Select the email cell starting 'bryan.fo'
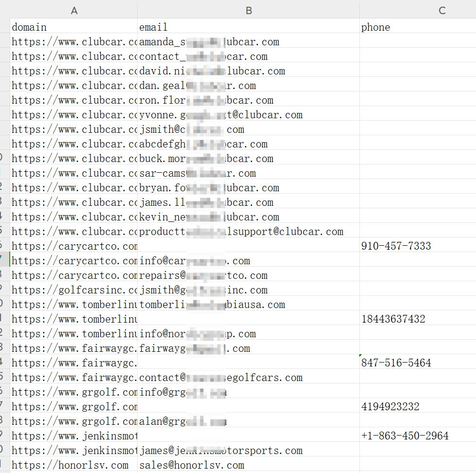 (248, 187)
